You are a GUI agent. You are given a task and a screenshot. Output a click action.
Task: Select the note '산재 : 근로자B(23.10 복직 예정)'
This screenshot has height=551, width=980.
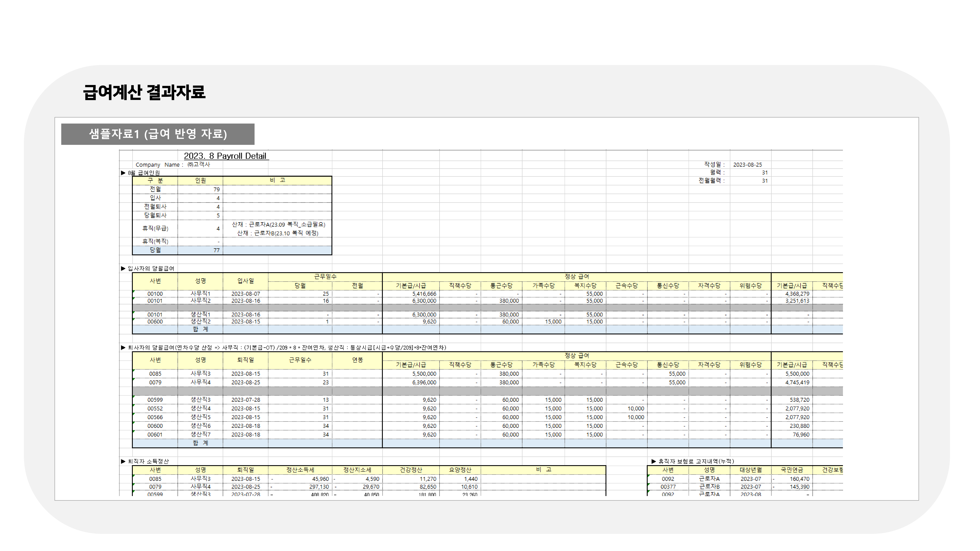[x=278, y=233]
